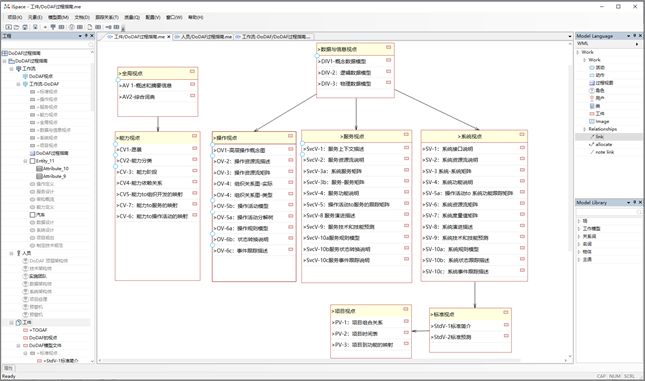Click the first toolbar icon (new project)
This screenshot has height=381, width=645.
point(8,27)
